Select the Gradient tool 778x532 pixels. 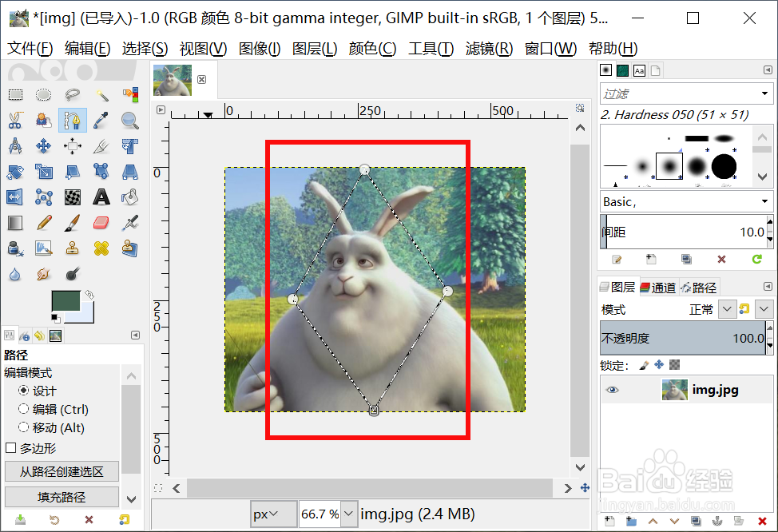click(15, 223)
